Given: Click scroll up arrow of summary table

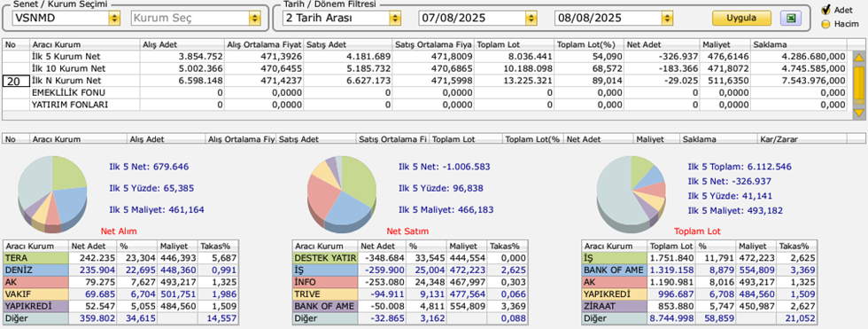Looking at the screenshot, I should (858, 57).
